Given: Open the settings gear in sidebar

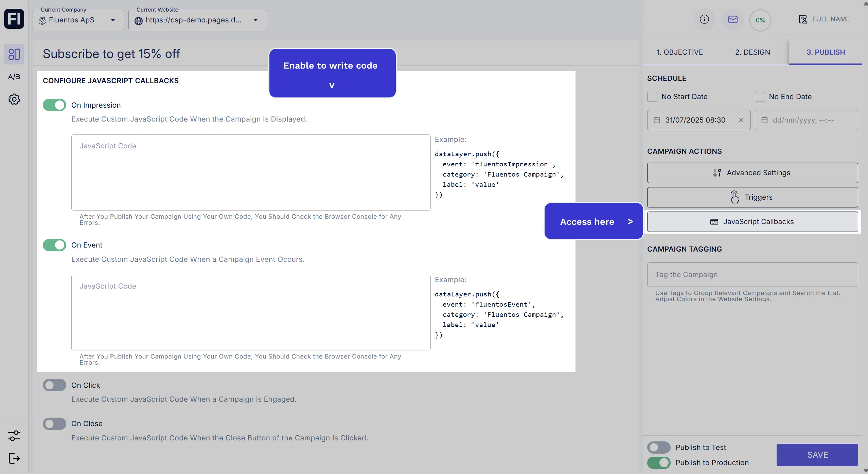Looking at the screenshot, I should [14, 99].
